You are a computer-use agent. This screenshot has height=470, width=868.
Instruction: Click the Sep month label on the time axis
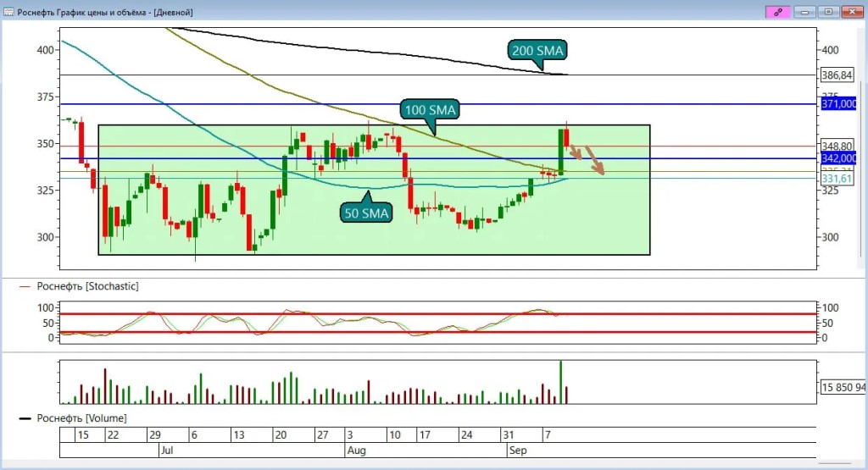tap(518, 450)
